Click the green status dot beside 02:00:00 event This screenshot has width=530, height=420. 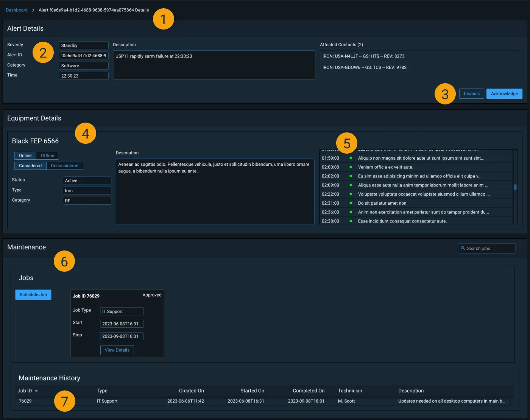click(x=350, y=167)
